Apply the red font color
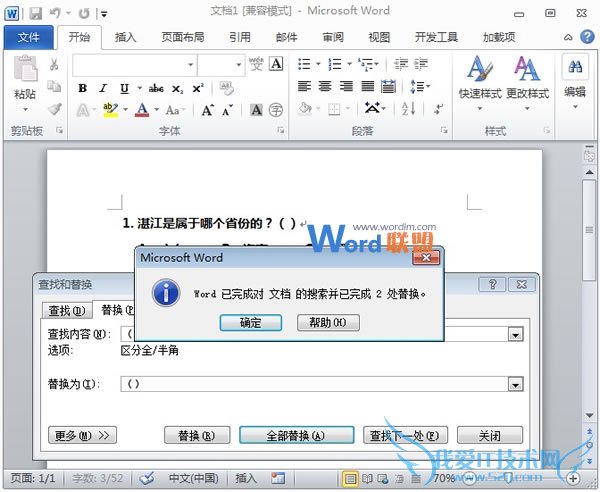The height and width of the screenshot is (492, 600). [x=142, y=110]
